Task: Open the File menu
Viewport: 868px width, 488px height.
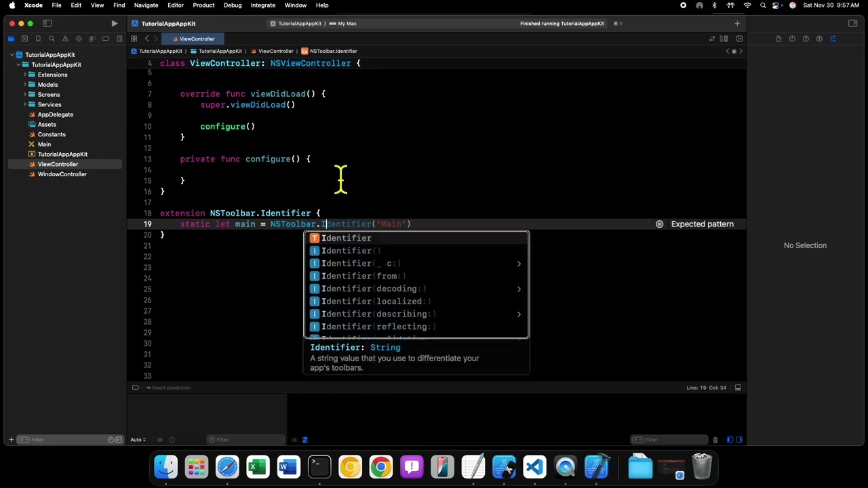Action: [x=57, y=5]
